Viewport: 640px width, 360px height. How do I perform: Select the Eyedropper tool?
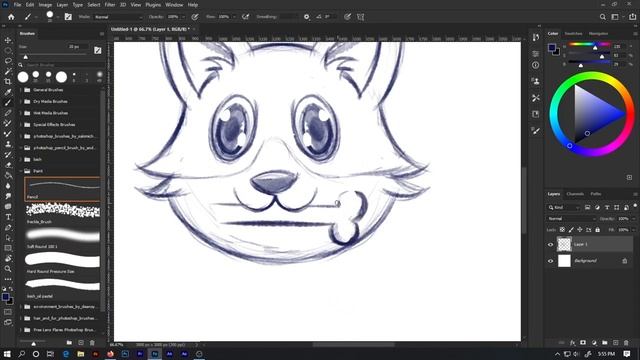[8, 92]
